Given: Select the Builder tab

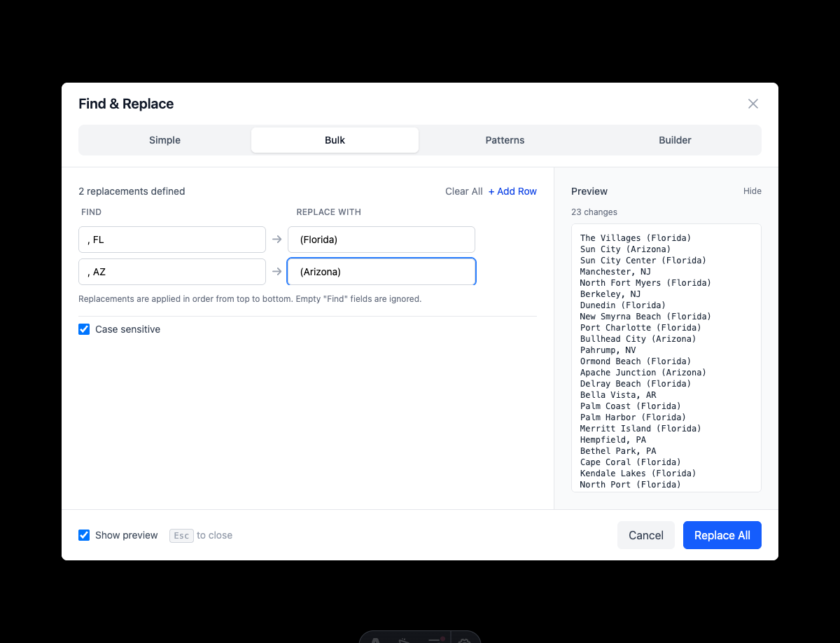Looking at the screenshot, I should 674,139.
